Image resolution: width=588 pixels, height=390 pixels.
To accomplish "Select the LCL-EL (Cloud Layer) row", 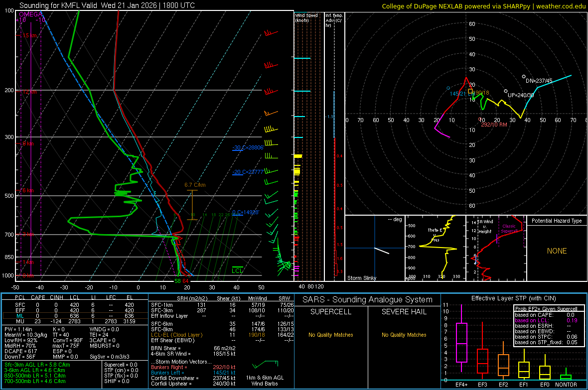I will (222, 335).
